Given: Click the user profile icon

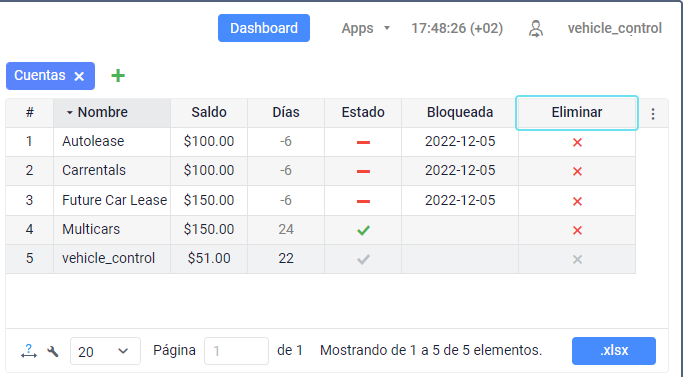Looking at the screenshot, I should point(536,29).
